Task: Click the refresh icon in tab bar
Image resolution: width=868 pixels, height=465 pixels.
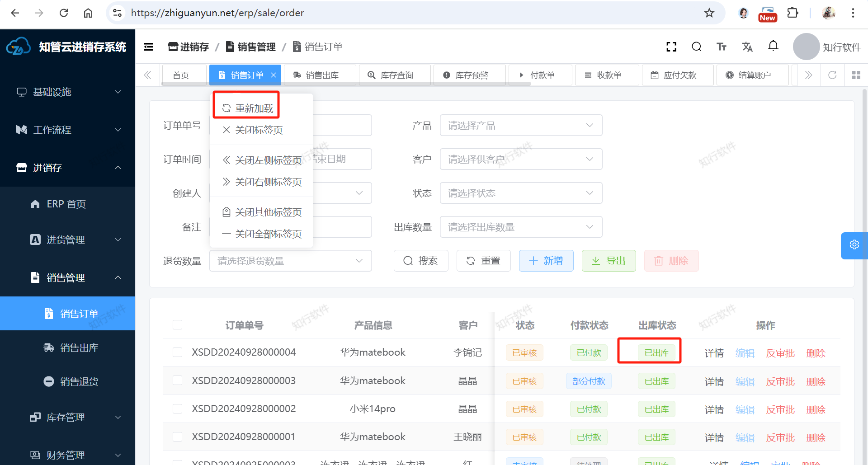Action: click(x=832, y=75)
